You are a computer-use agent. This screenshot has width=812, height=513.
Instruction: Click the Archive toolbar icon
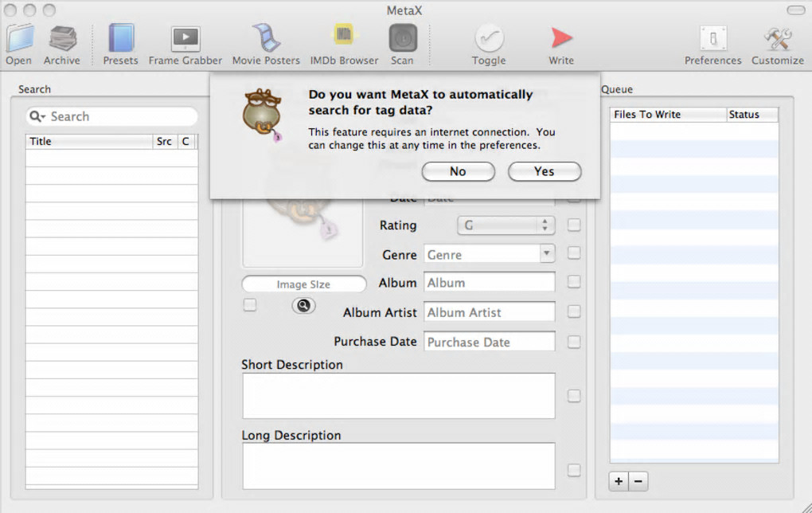63,39
